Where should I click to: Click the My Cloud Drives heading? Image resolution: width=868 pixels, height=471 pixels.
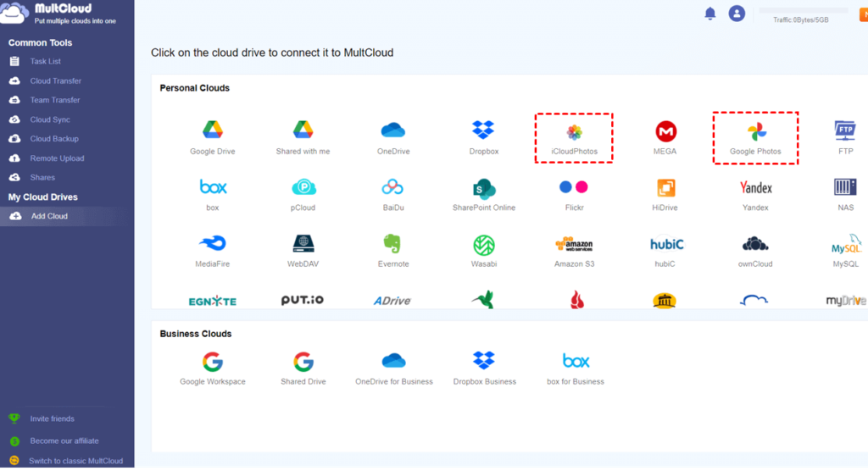pos(42,197)
